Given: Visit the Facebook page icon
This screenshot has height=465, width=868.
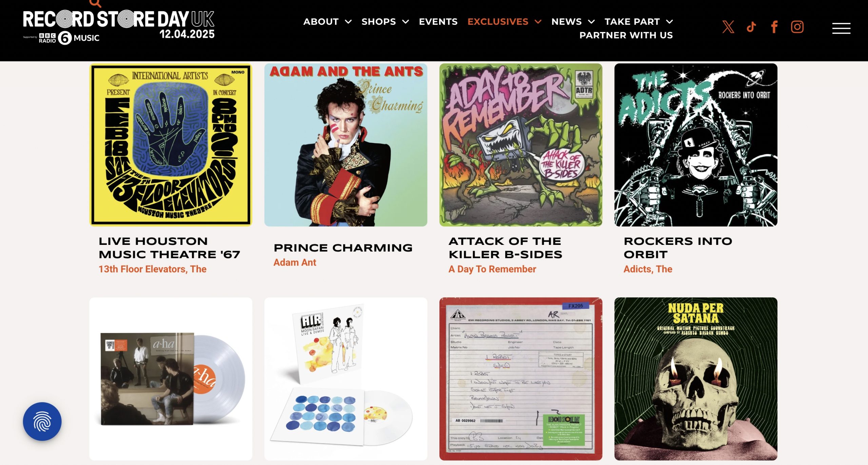Looking at the screenshot, I should (774, 27).
